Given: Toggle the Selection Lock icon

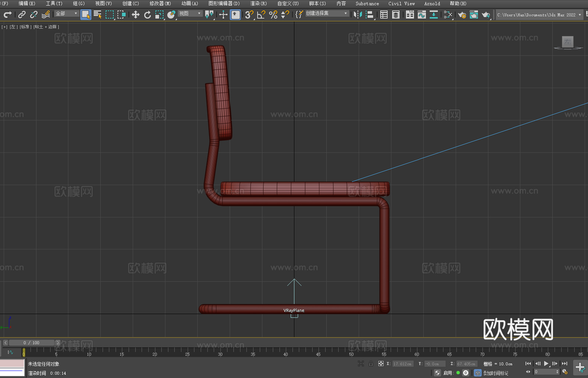Looking at the screenshot, I should tap(371, 364).
